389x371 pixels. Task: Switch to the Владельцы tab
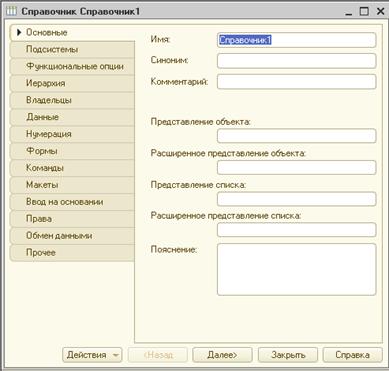click(72, 100)
